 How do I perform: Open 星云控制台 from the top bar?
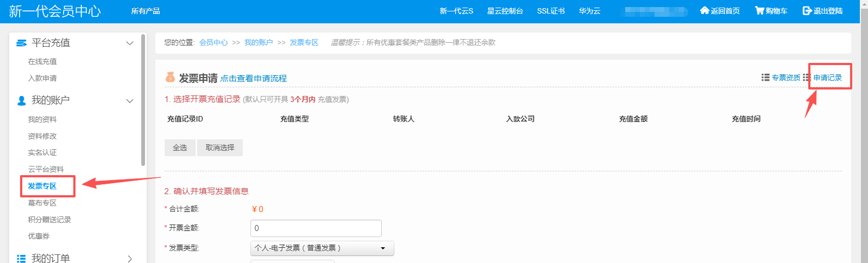[x=505, y=11]
